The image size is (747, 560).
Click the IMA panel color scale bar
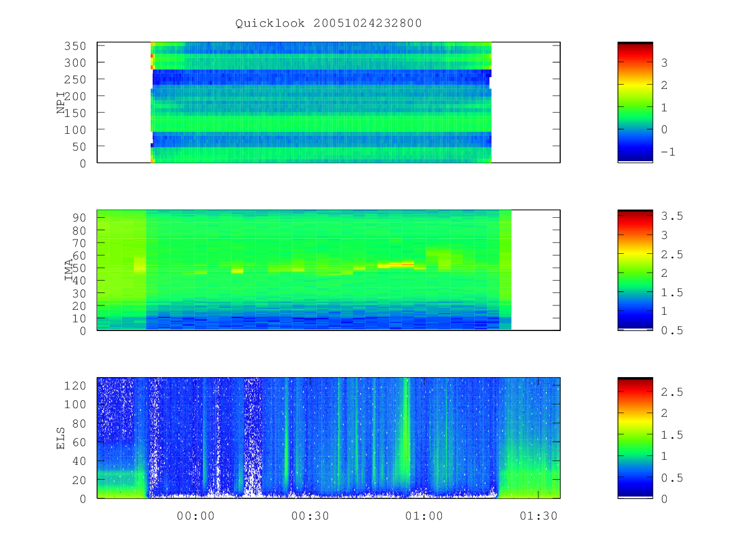click(x=635, y=270)
